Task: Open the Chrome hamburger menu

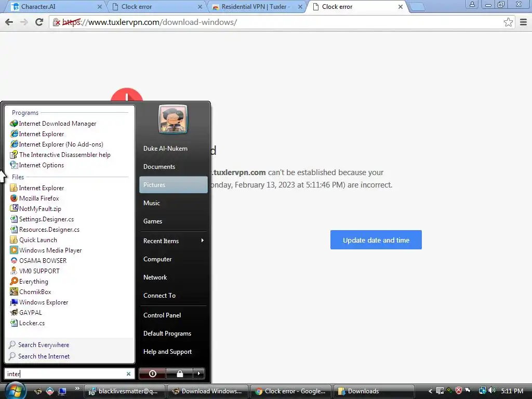Action: click(x=523, y=22)
